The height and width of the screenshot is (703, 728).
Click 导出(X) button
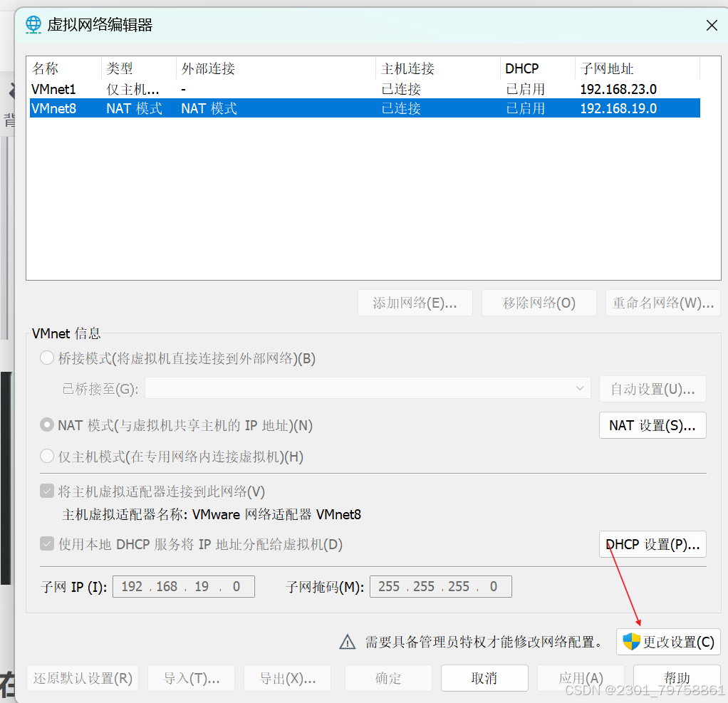(287, 678)
